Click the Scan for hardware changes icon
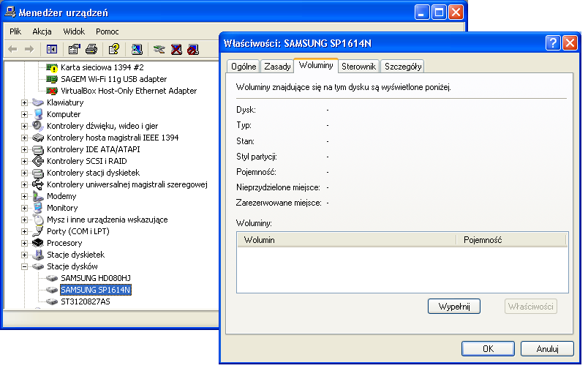The height and width of the screenshot is (371, 588). 137,49
